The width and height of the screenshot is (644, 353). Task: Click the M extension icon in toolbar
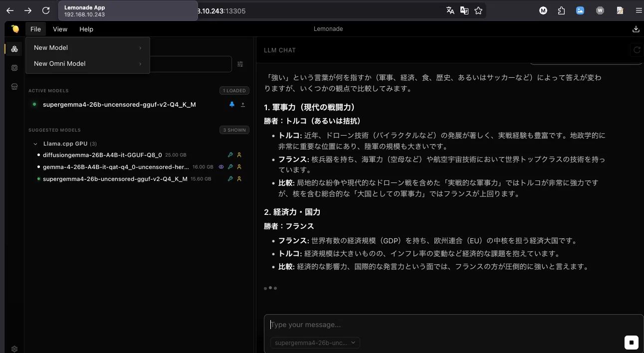pyautogui.click(x=543, y=10)
